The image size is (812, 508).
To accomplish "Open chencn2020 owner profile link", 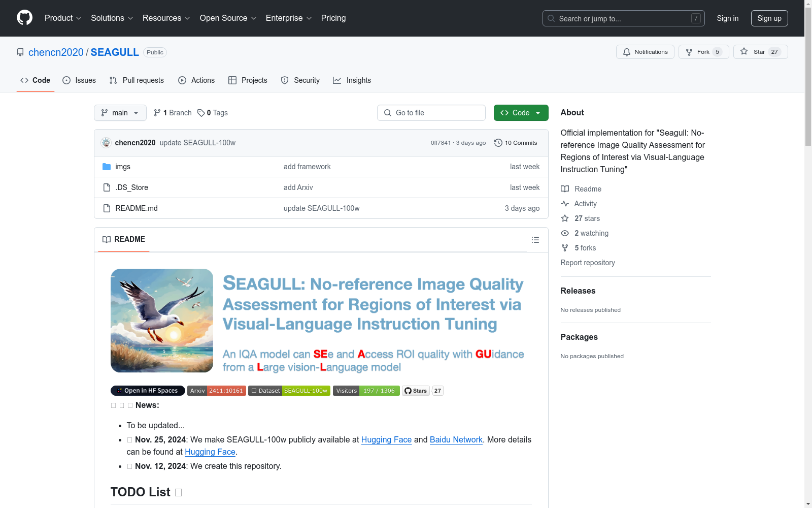I will tap(56, 52).
